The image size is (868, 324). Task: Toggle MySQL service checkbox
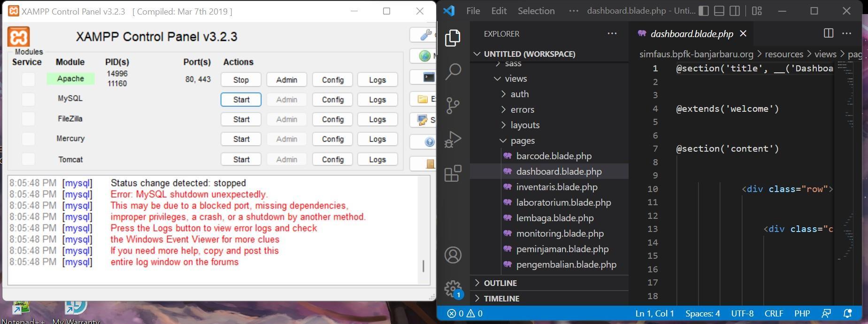(28, 99)
